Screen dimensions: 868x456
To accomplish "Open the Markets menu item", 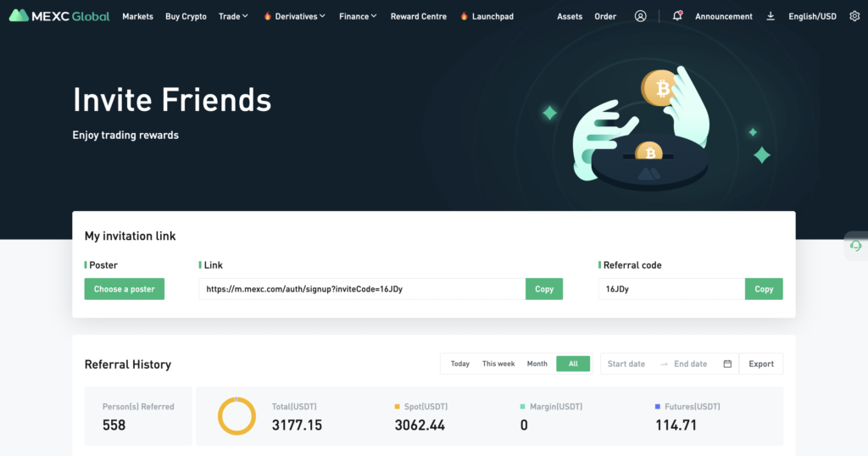I will 137,16.
